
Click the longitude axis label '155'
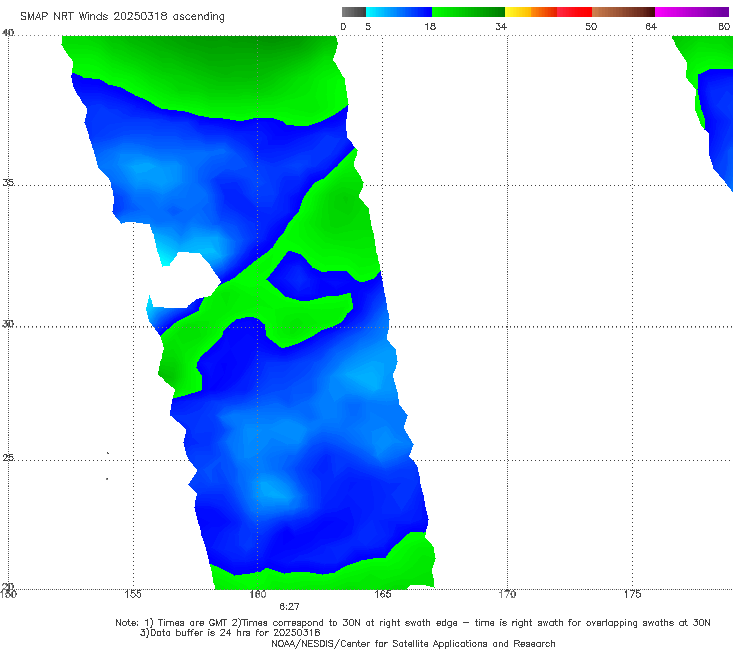point(133,594)
